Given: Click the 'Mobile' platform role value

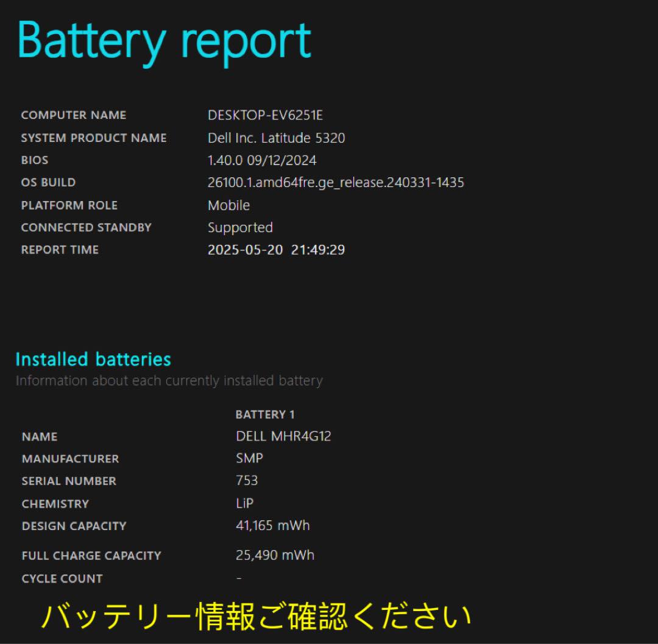Looking at the screenshot, I should (228, 205).
